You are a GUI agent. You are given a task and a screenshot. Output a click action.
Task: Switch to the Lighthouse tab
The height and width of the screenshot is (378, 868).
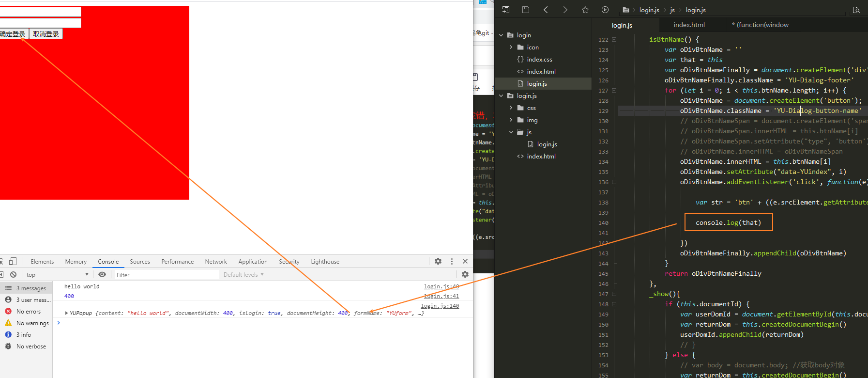[325, 261]
